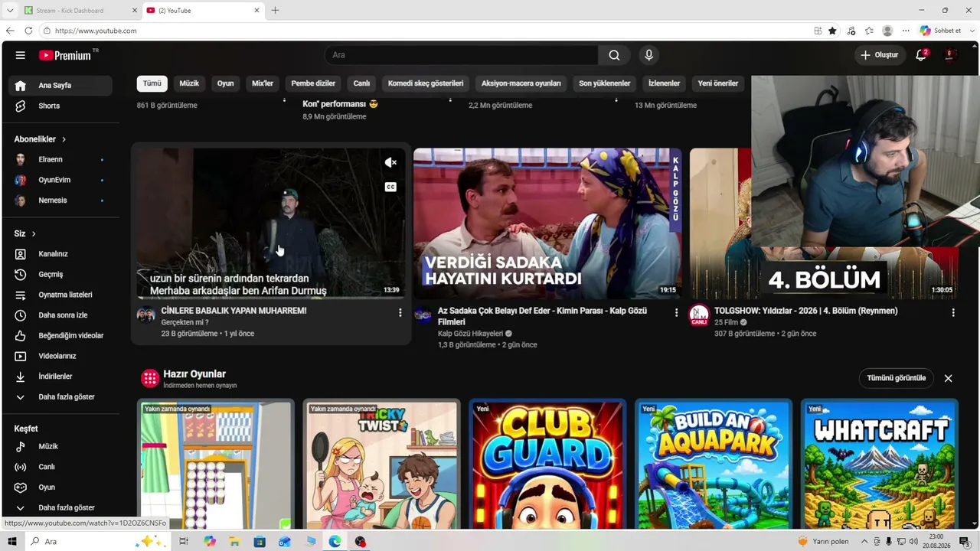Screen dimensions: 980x551
Task: Open the Elraenn subscription channel
Action: coord(60,159)
